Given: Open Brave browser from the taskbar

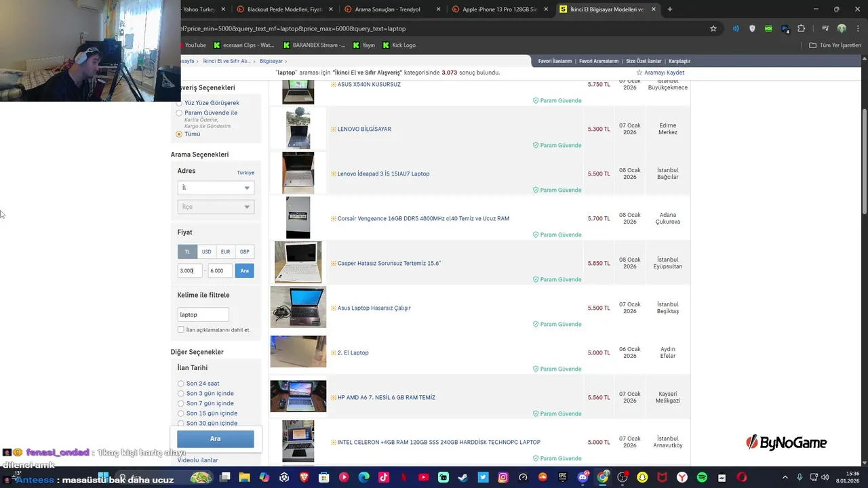Looking at the screenshot, I should [x=304, y=477].
